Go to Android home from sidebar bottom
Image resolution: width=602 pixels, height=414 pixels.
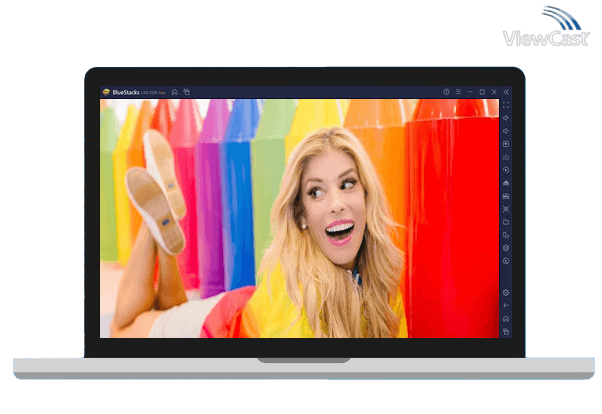point(506,319)
